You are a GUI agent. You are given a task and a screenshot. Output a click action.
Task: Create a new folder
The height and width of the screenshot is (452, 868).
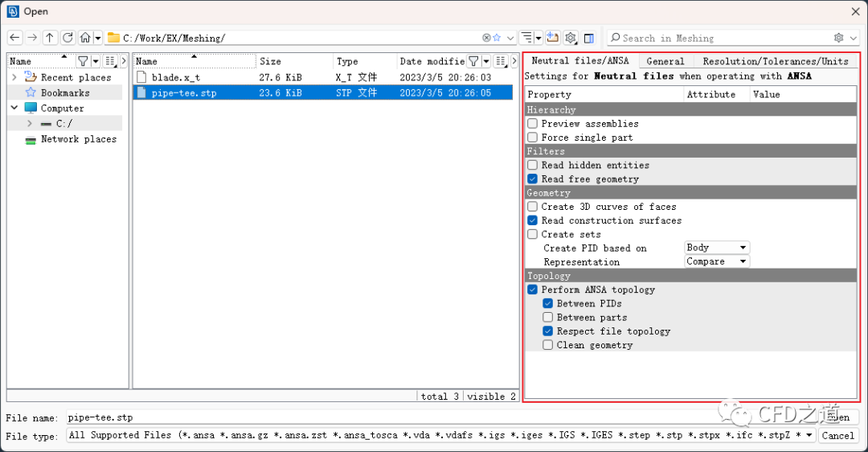pyautogui.click(x=552, y=38)
